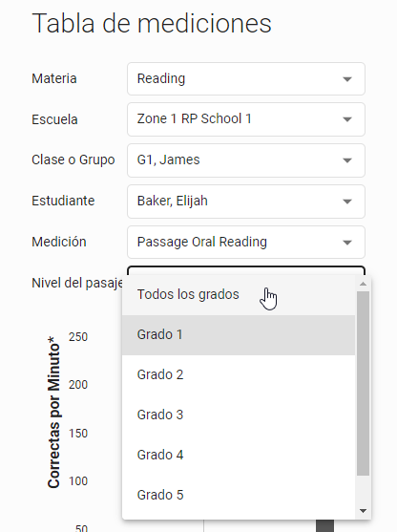Click the Medición dropdown arrow icon
397x532 pixels.
pyautogui.click(x=346, y=243)
